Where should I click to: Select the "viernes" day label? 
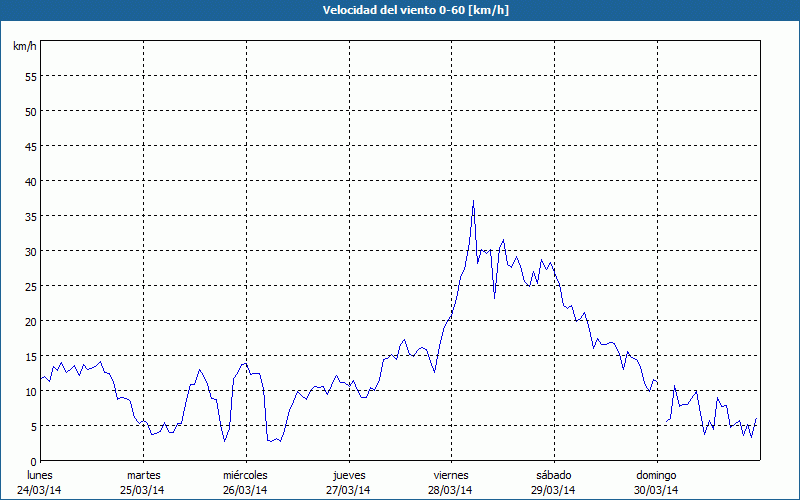[x=451, y=475]
